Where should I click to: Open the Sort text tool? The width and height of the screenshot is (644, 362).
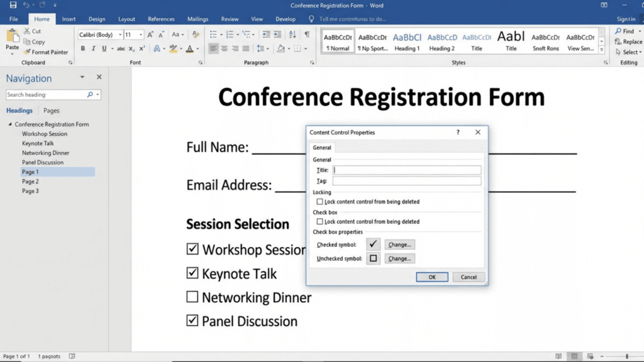tap(293, 35)
